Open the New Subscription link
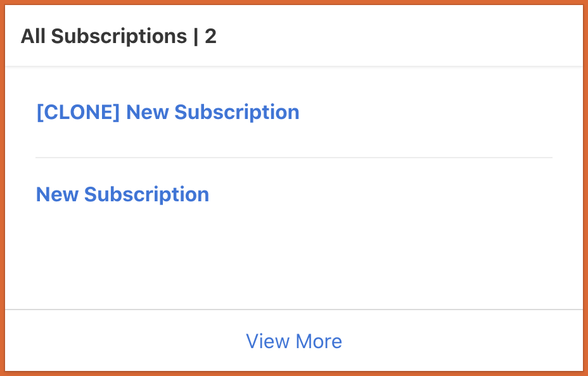The height and width of the screenshot is (376, 588). (x=122, y=194)
